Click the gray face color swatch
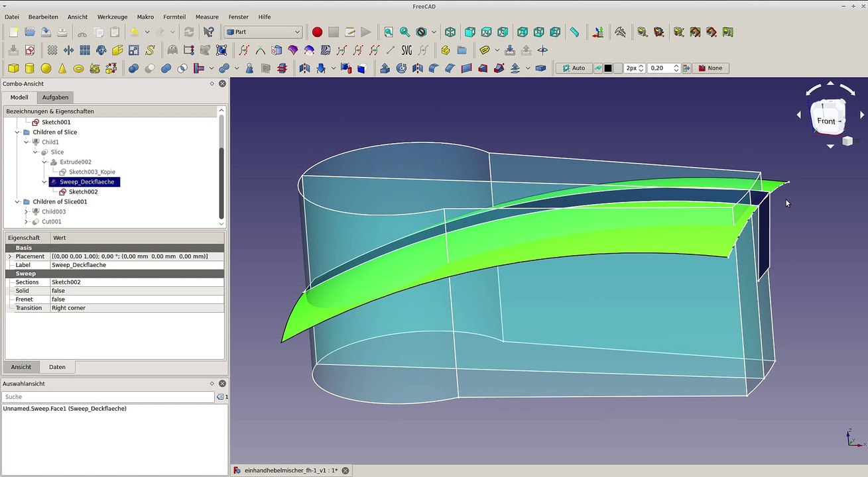868x477 pixels. coord(618,68)
